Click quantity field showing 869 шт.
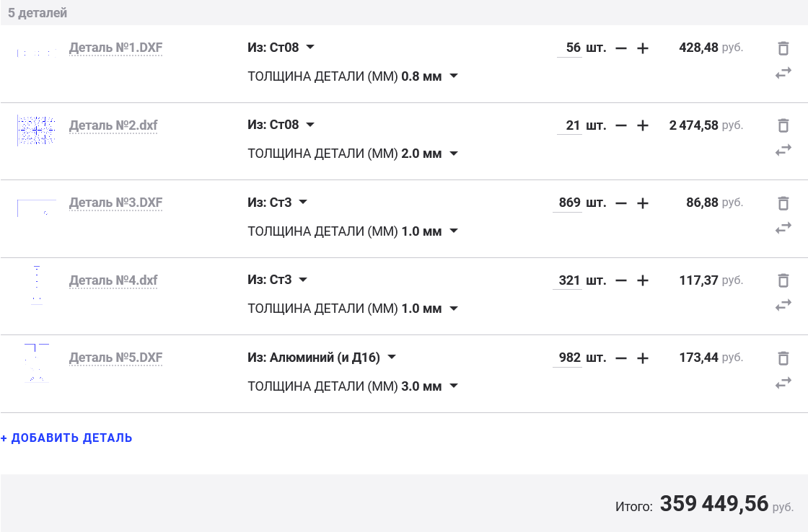 pos(569,203)
